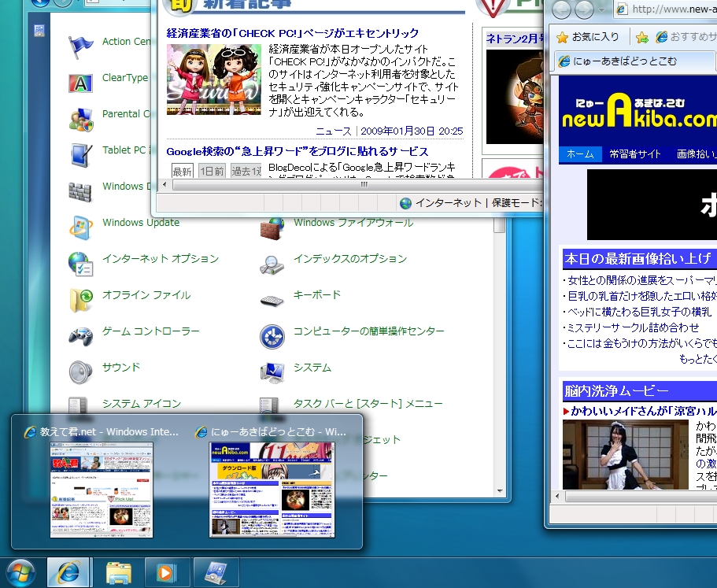This screenshot has width=717, height=588.
Task: Click the タスク バーと [スタート] メニュー icon
Action: tap(269, 405)
